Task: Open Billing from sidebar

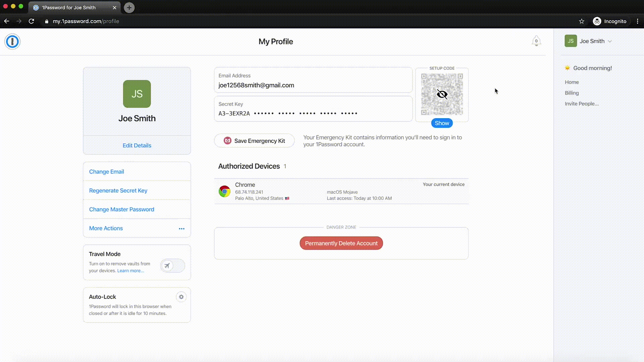Action: [x=572, y=93]
